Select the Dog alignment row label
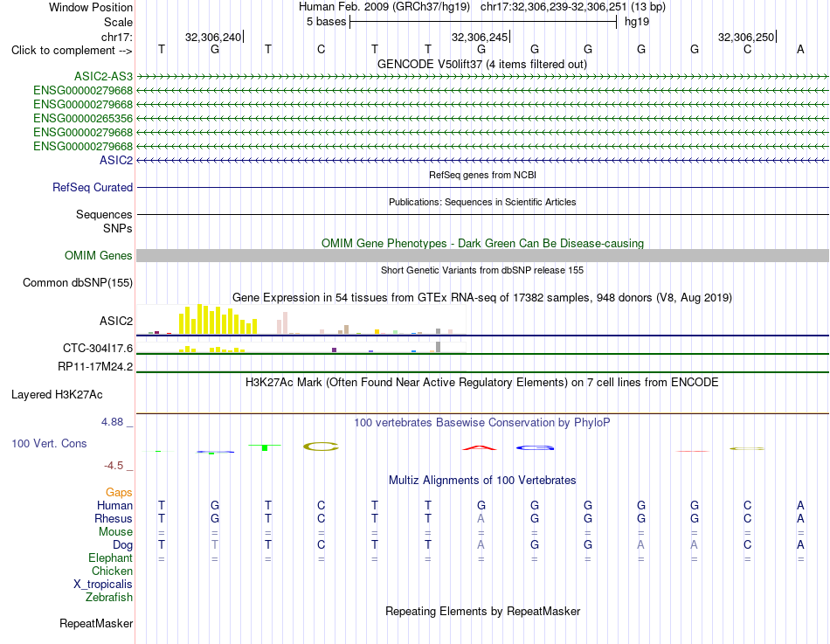Viewport: 830px width, 644px height. (122, 545)
